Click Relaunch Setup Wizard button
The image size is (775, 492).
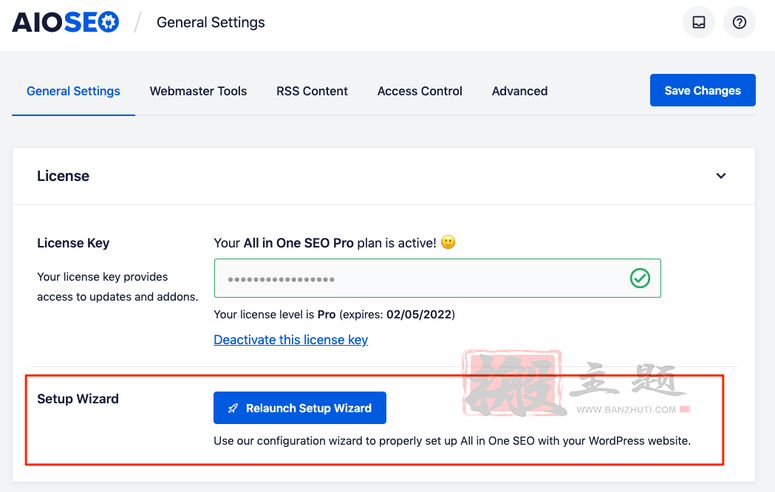click(300, 408)
